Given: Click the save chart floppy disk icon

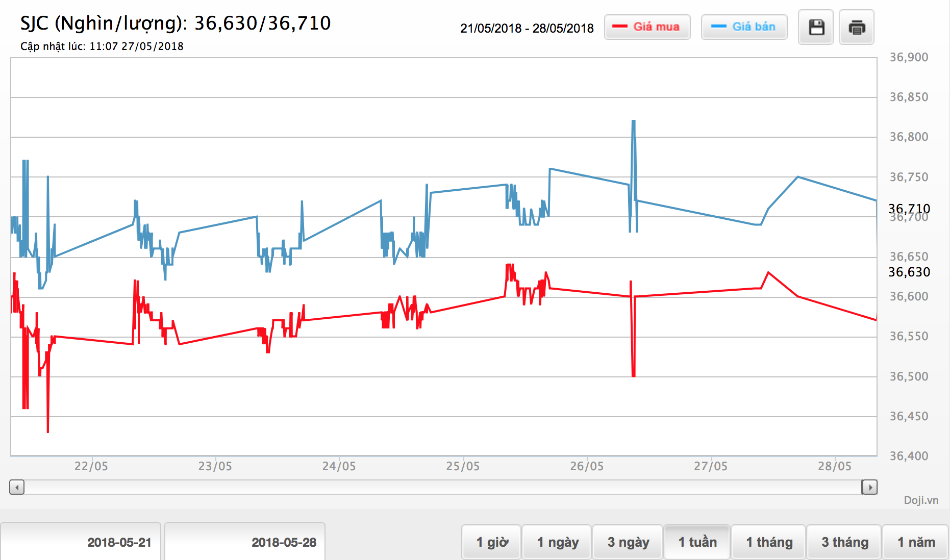Looking at the screenshot, I should tap(816, 27).
